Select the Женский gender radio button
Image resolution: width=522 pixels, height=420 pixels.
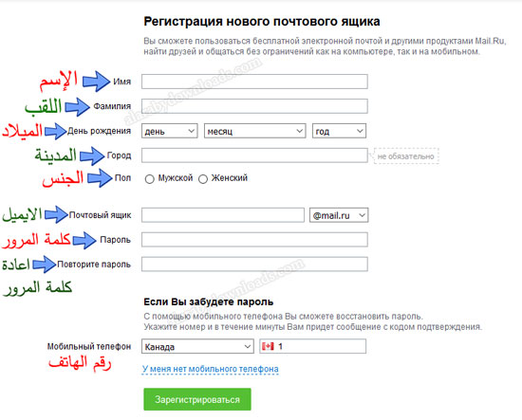[x=203, y=179]
